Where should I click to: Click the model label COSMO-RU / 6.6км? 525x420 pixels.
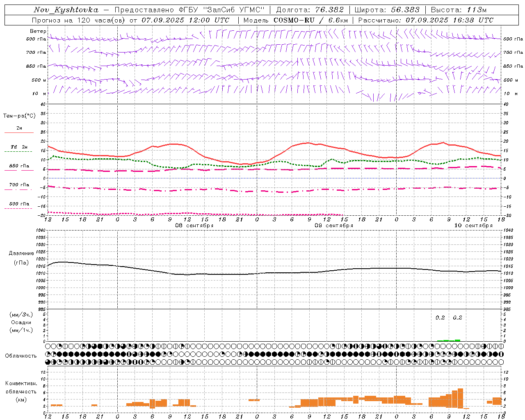click(x=311, y=20)
